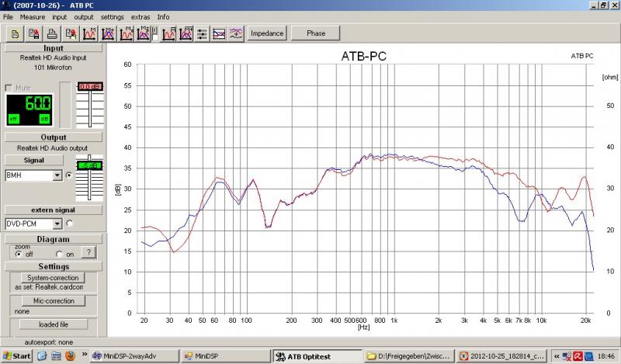The width and height of the screenshot is (621, 364).
Task: Expand the DVD-PCM extern signal dropdown
Action: pyautogui.click(x=57, y=224)
